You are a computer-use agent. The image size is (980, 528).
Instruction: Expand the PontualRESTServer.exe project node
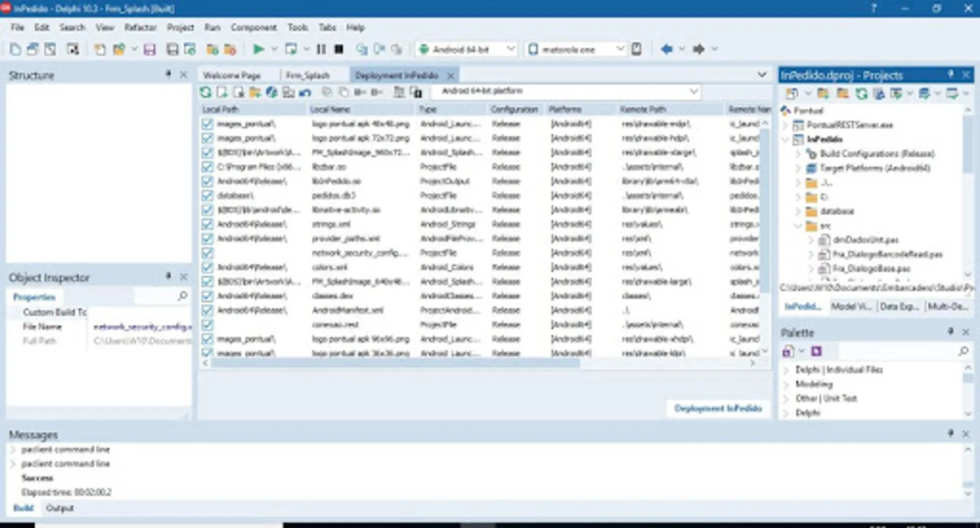786,125
